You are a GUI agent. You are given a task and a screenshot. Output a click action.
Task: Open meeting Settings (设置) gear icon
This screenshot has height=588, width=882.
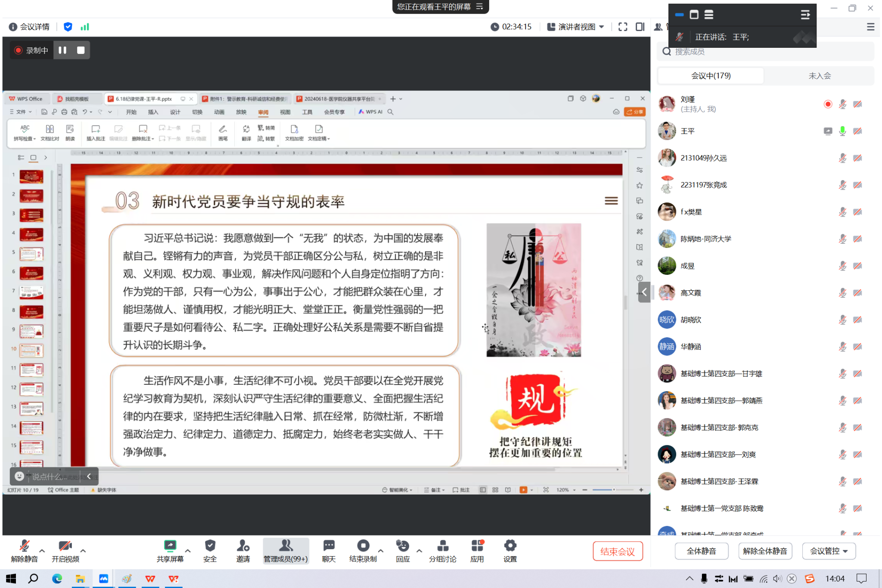[510, 546]
